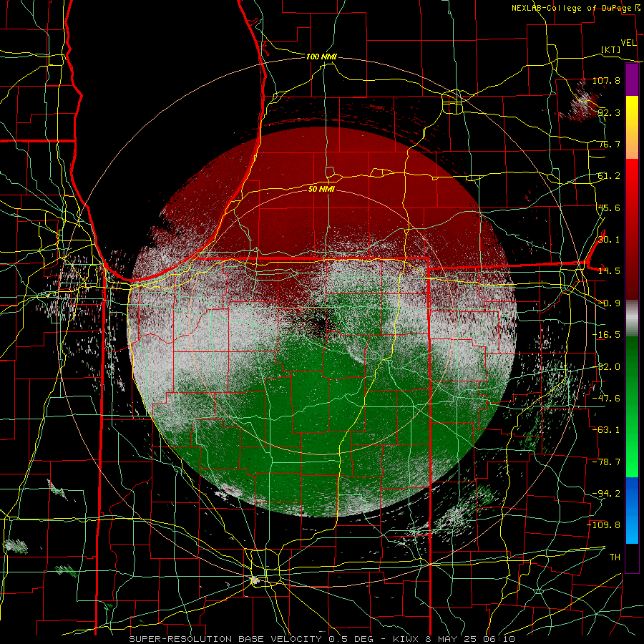644x644 pixels.
Task: Select the 50 NMI range ring label
Action: point(321,189)
